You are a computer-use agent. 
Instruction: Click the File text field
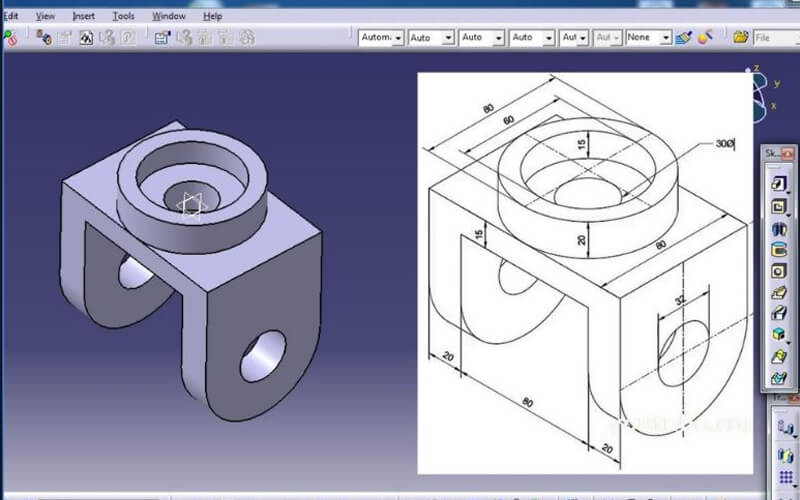pos(776,37)
